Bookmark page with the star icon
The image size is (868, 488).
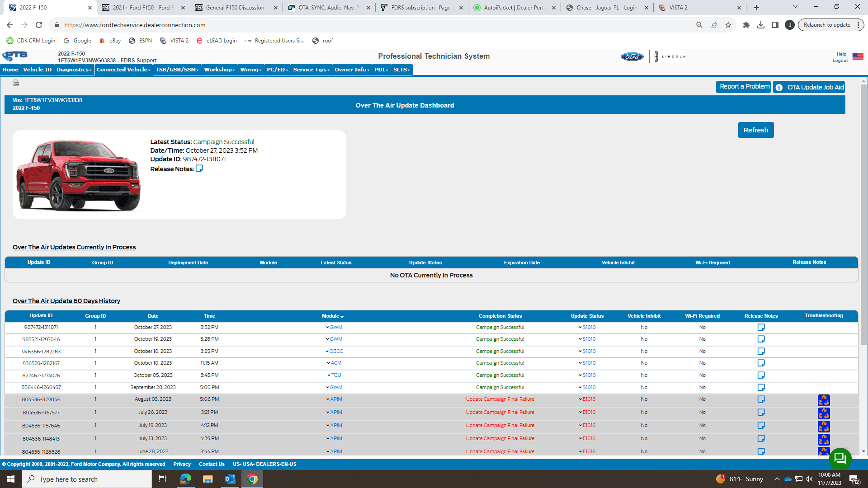click(x=728, y=25)
